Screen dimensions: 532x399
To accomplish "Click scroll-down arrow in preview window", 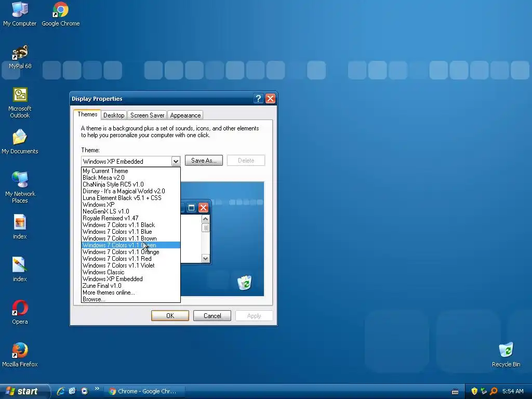I will pos(205,259).
